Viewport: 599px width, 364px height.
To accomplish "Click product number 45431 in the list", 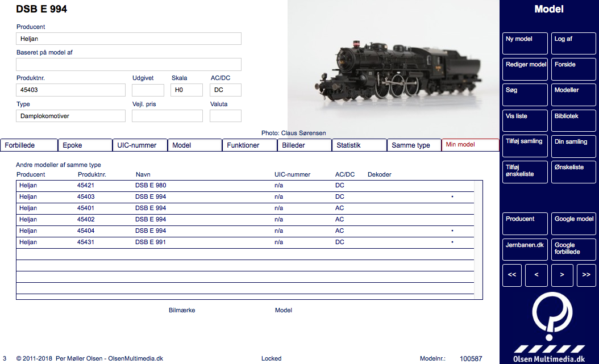I will 86,242.
